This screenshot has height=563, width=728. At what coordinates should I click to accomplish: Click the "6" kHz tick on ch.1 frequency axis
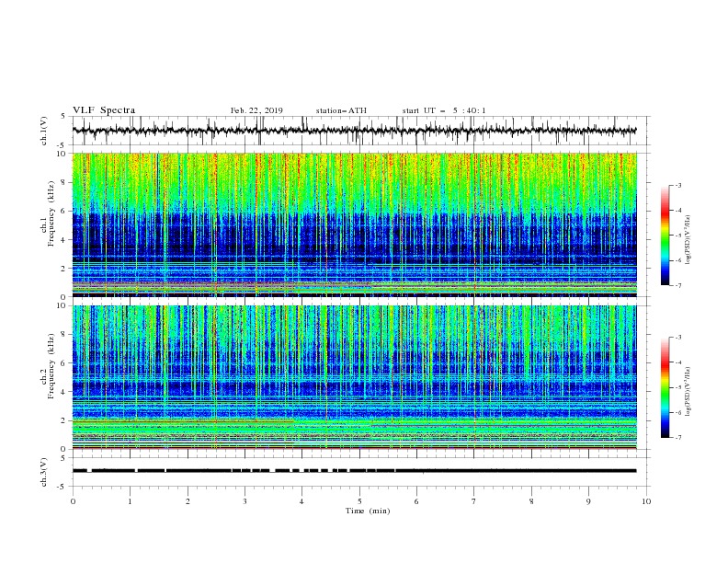pyautogui.click(x=64, y=211)
